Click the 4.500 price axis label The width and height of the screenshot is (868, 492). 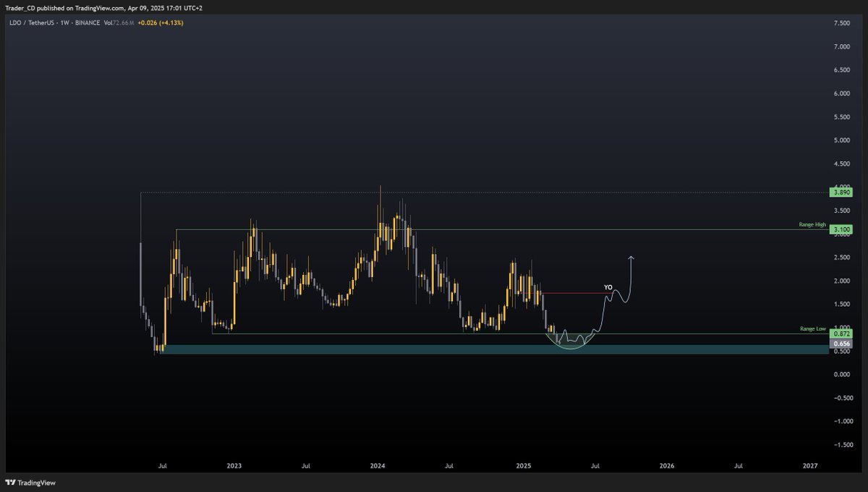[x=841, y=164]
